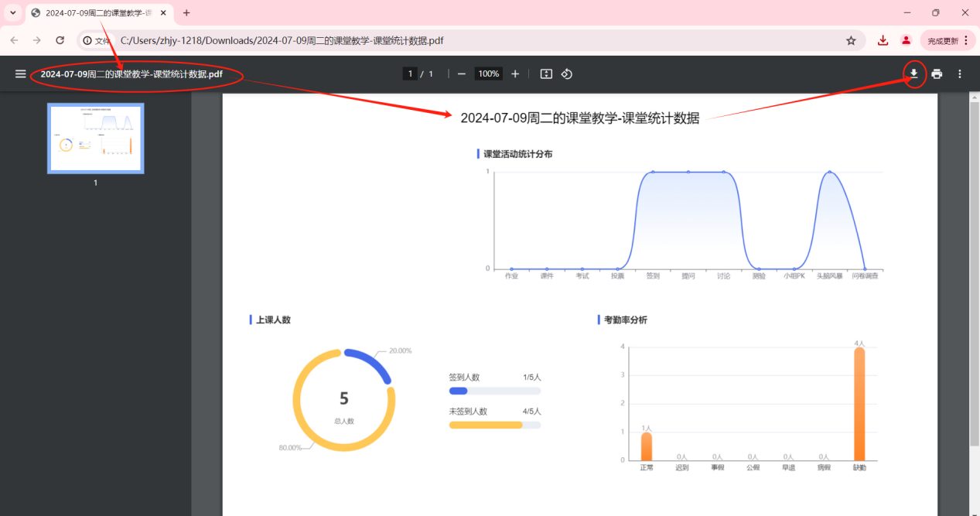Select the 课堂统计数据 PDF tab
The height and width of the screenshot is (516, 980).
93,12
